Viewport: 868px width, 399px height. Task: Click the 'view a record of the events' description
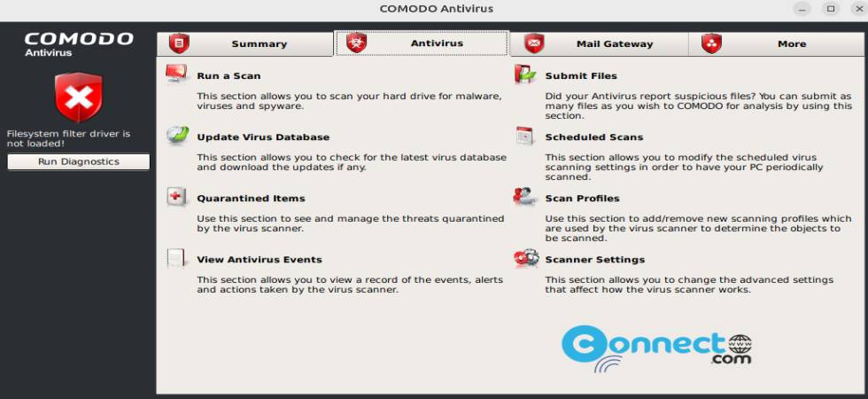pos(350,285)
